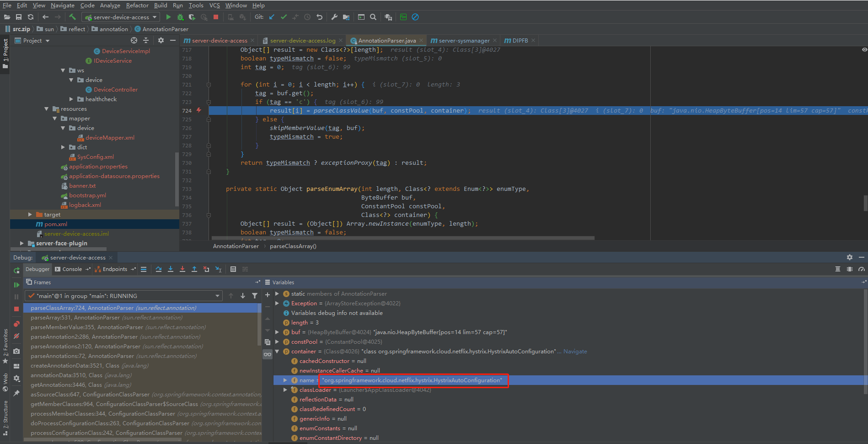Toggle the watches glasses button in Variables
This screenshot has height=444, width=868.
(x=268, y=354)
